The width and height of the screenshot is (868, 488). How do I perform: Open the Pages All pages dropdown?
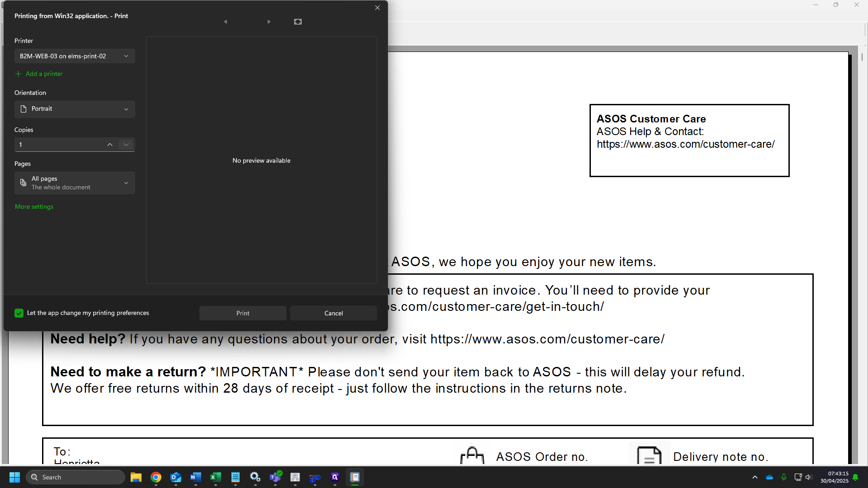75,183
